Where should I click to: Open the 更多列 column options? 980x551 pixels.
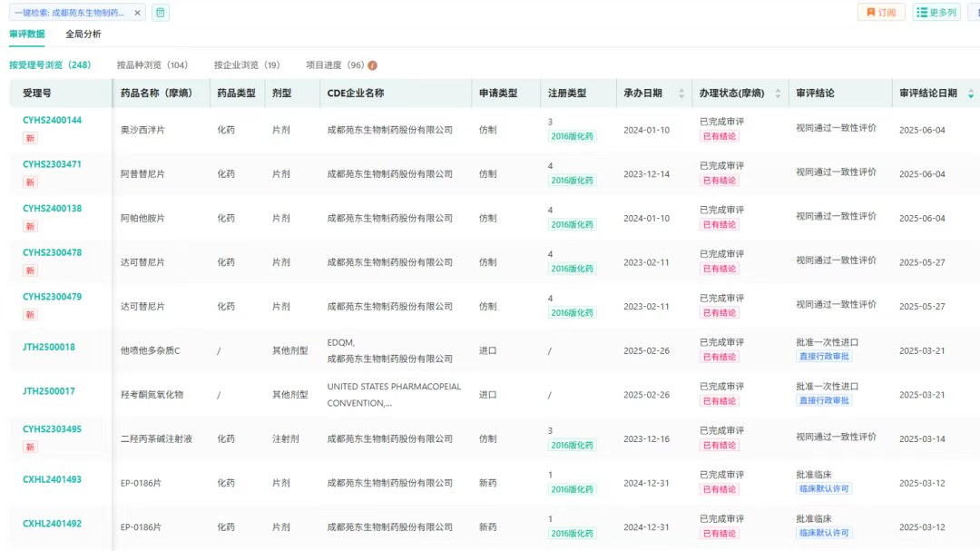[936, 13]
